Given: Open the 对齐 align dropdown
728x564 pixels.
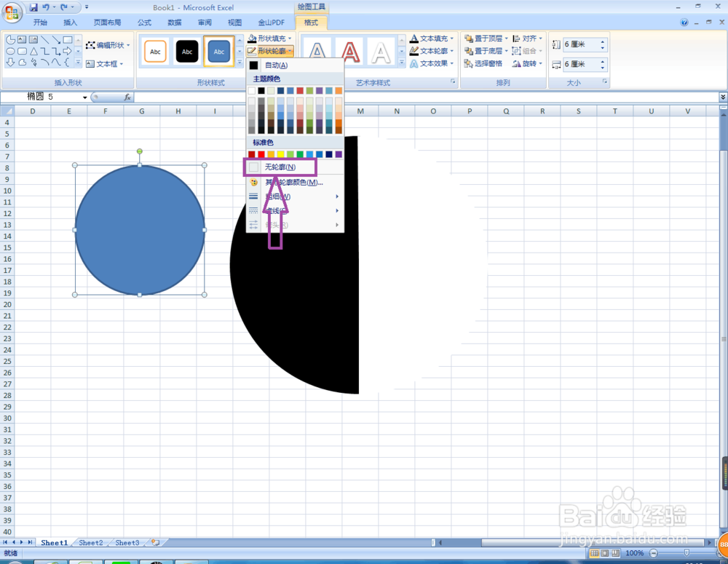Looking at the screenshot, I should pyautogui.click(x=527, y=38).
